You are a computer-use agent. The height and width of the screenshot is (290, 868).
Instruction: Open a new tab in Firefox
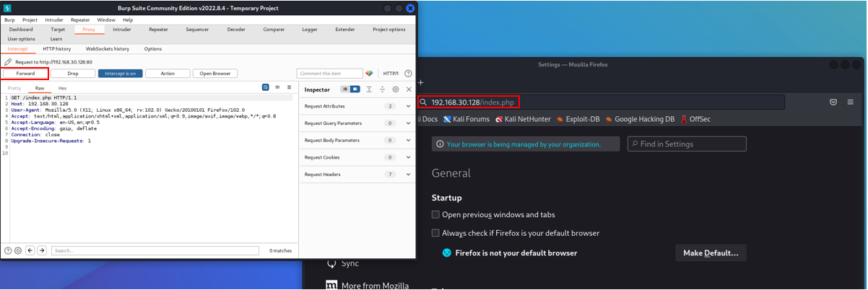[x=421, y=82]
